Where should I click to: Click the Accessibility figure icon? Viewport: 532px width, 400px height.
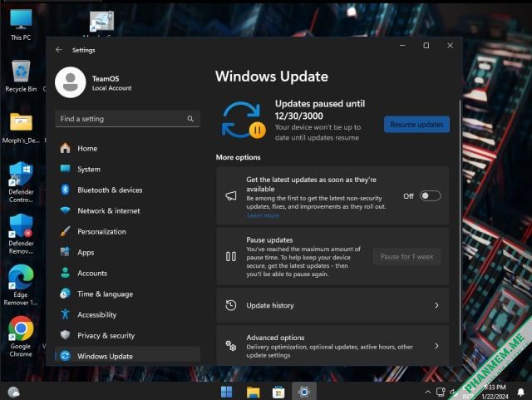[65, 314]
